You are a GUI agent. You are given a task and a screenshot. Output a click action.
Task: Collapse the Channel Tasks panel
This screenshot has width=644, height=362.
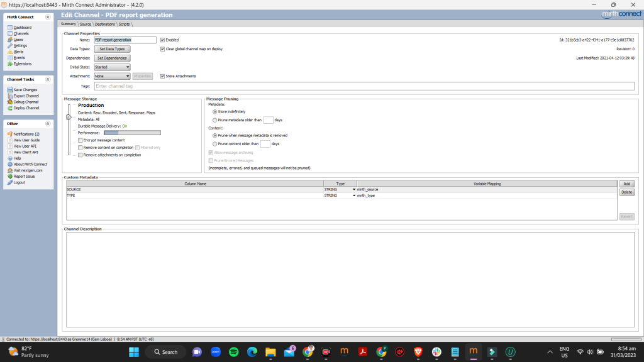pyautogui.click(x=48, y=80)
